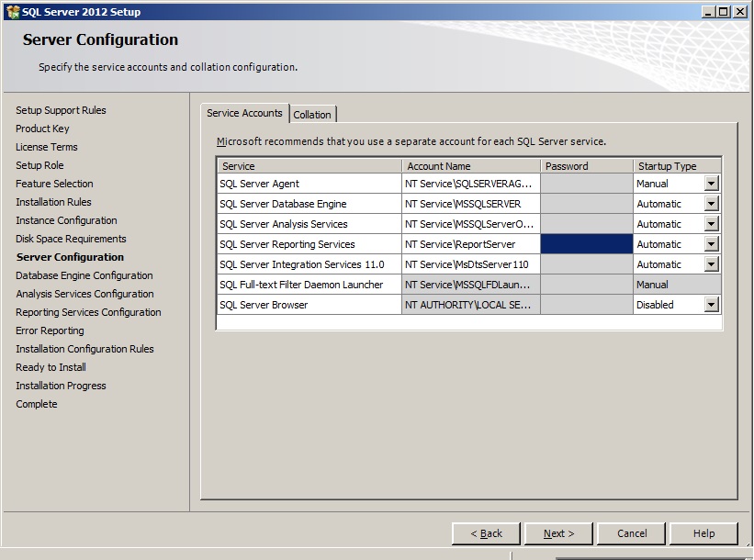Image resolution: width=754 pixels, height=560 pixels.
Task: Select account name NT AUTHORITY\LOCAL SE...
Action: click(471, 304)
